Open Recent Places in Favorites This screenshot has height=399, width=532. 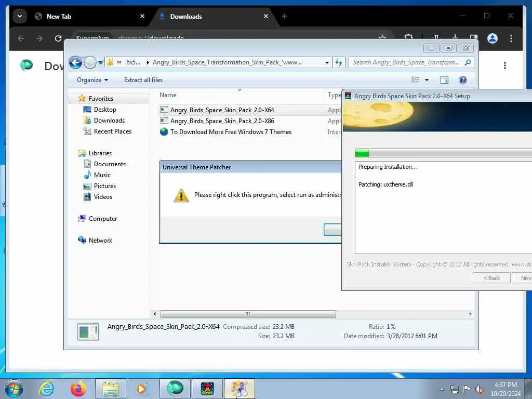point(112,131)
